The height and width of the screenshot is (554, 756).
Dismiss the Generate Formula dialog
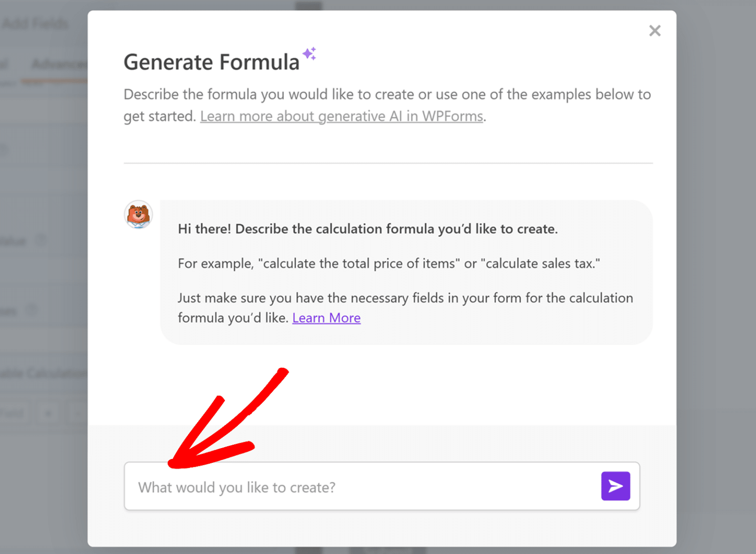pyautogui.click(x=655, y=31)
